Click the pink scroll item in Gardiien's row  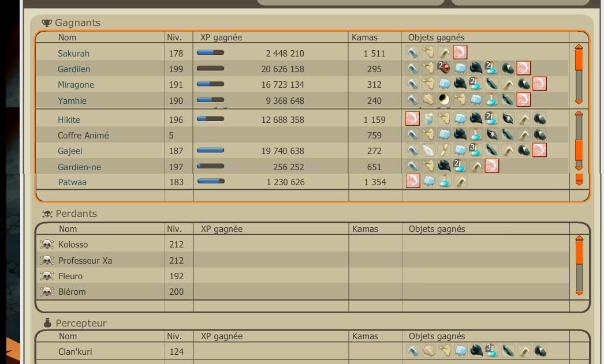point(524,68)
